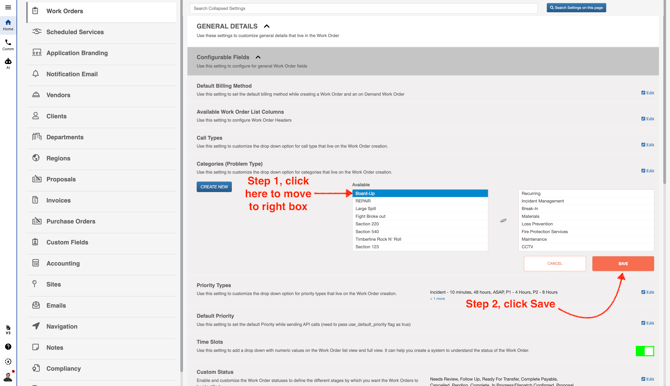Click the Scheduled Services handshake icon
The image size is (670, 386).
coord(37,32)
